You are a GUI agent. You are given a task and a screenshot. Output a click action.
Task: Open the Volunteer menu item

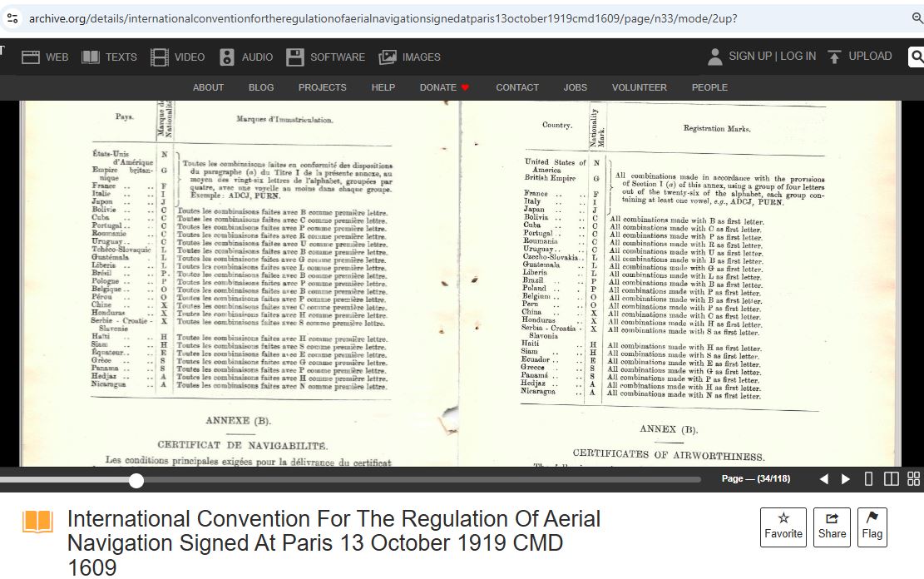coord(639,87)
